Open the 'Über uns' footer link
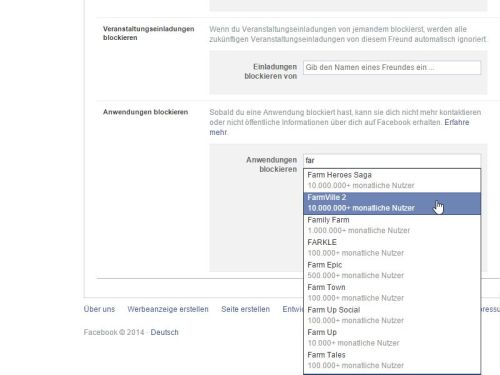500x375 pixels. coord(99,309)
